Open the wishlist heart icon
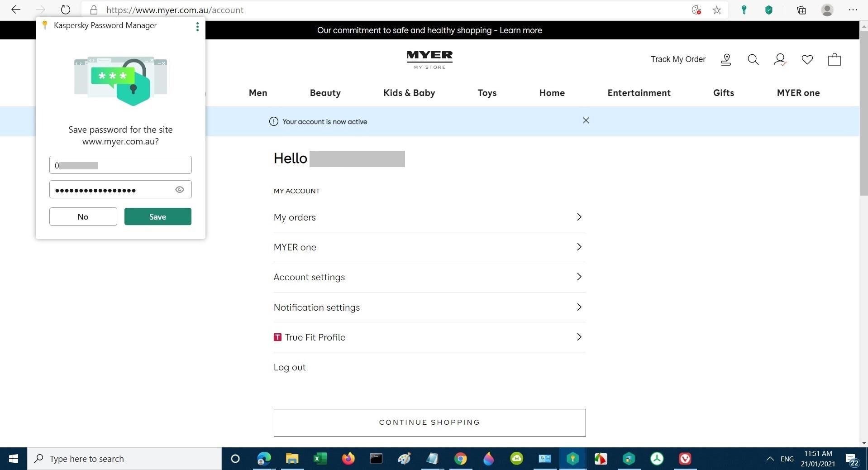 tap(807, 59)
